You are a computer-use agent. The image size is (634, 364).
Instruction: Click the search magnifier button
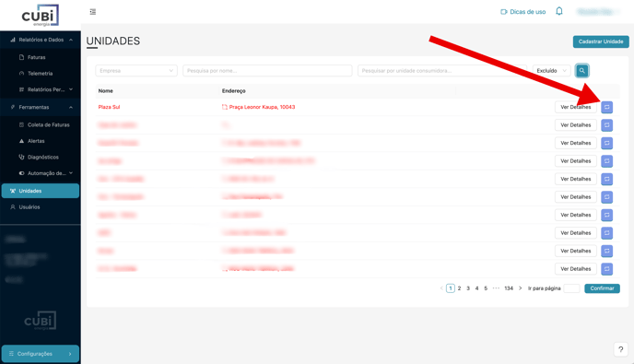pyautogui.click(x=581, y=71)
